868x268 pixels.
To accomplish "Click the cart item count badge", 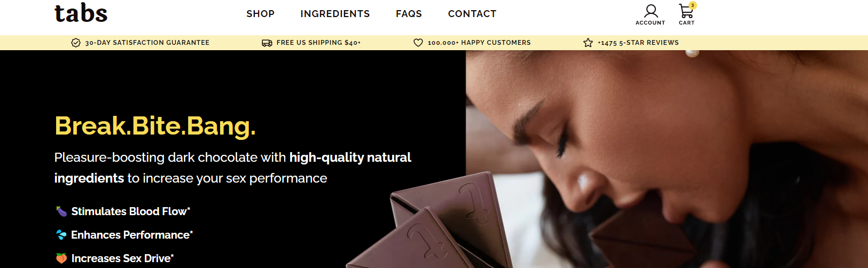I will point(693,5).
